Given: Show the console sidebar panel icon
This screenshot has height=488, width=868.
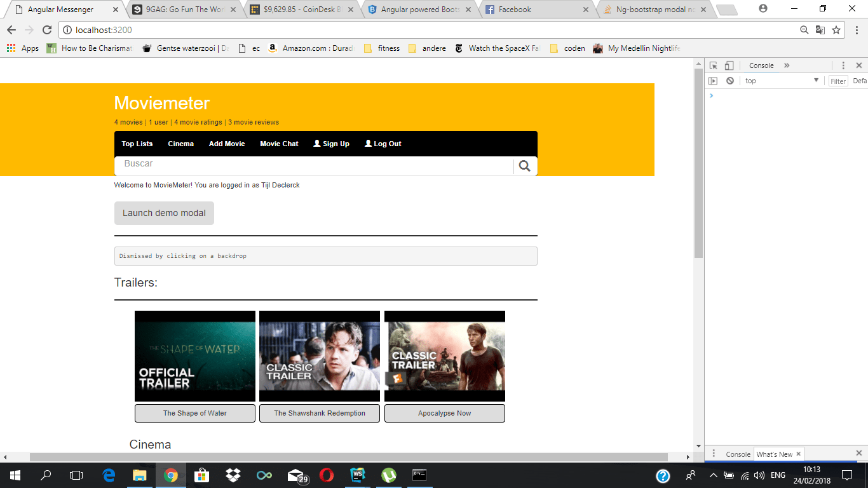Looking at the screenshot, I should pos(713,81).
